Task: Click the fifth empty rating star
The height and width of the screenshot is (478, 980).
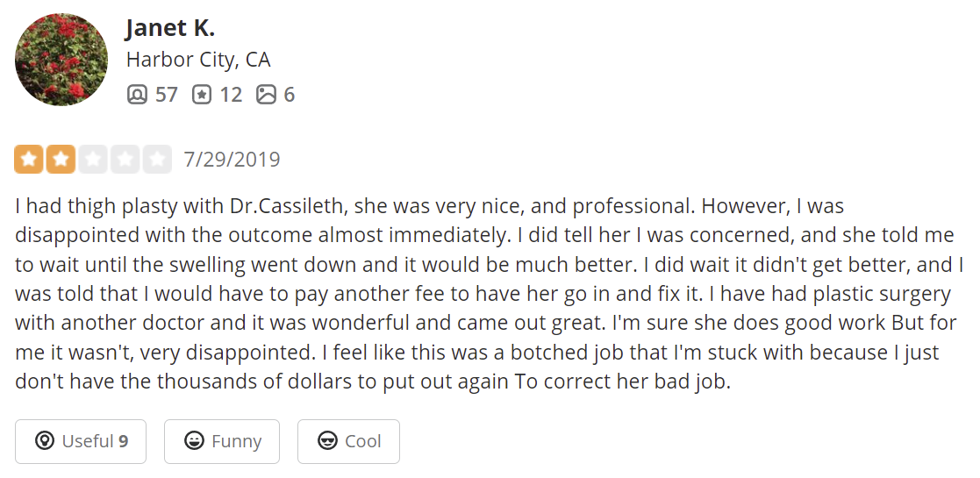Action: click(158, 160)
